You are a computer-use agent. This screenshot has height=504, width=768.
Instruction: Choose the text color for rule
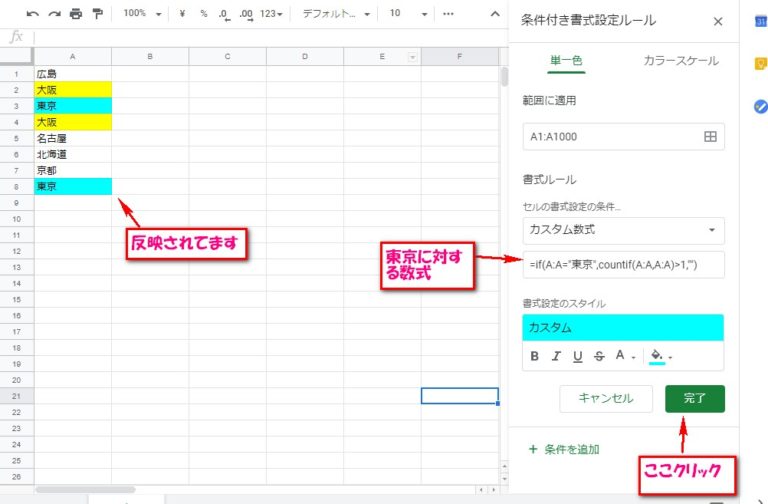point(620,355)
